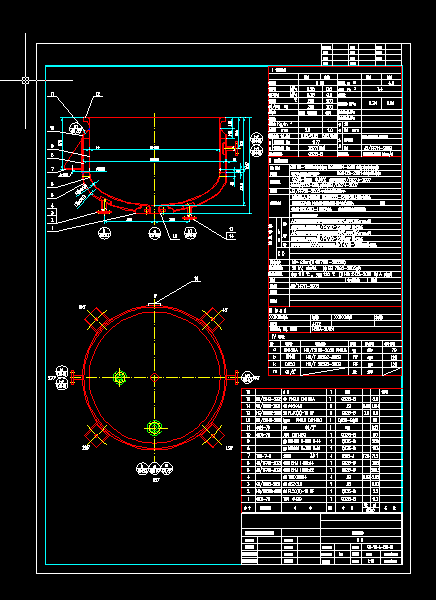The image size is (436, 600).
Task: Pick the upper-left support lug of the plan view
Action: pyautogui.click(x=96, y=319)
